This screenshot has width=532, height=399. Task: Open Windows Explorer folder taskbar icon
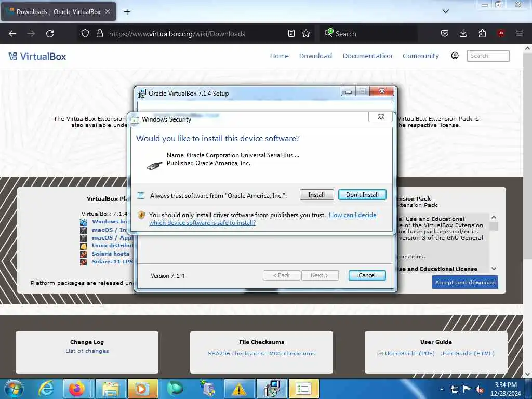(110, 389)
